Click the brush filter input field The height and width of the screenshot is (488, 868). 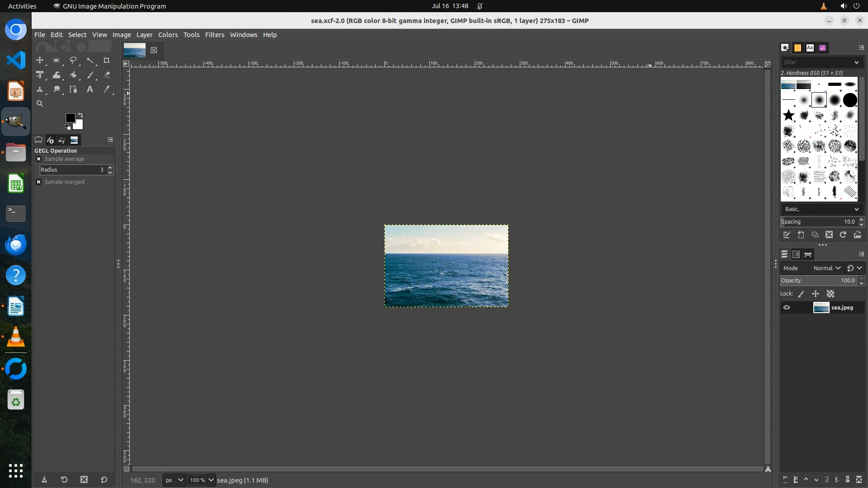(x=816, y=62)
